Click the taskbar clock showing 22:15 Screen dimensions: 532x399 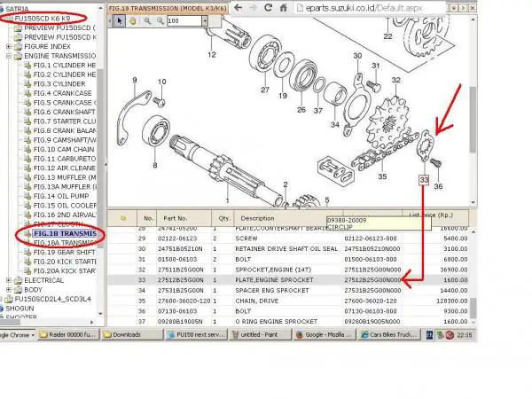click(464, 335)
